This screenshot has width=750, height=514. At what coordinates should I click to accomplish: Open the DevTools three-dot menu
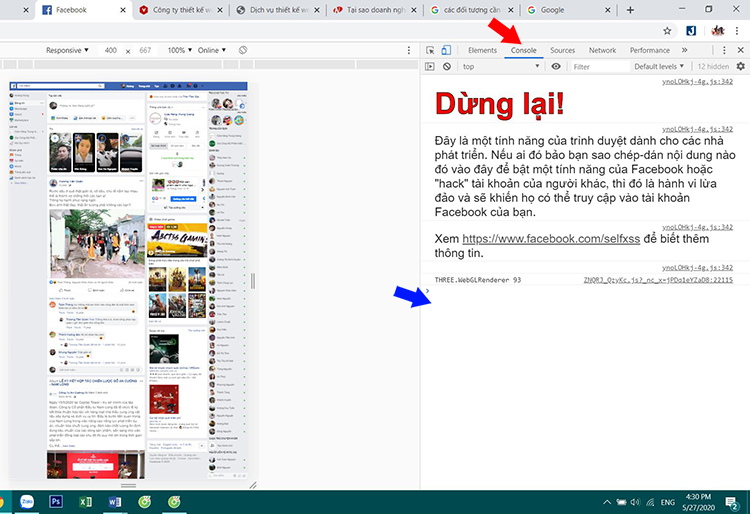pyautogui.click(x=724, y=50)
